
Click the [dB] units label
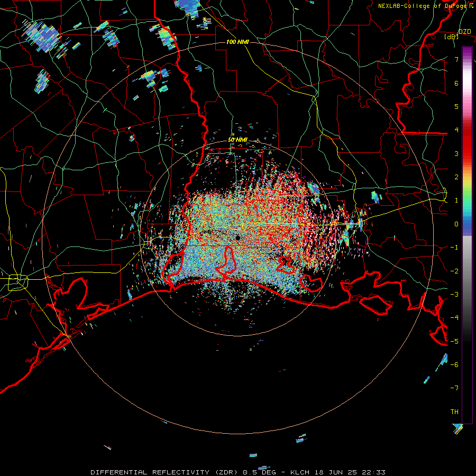pos(452,36)
